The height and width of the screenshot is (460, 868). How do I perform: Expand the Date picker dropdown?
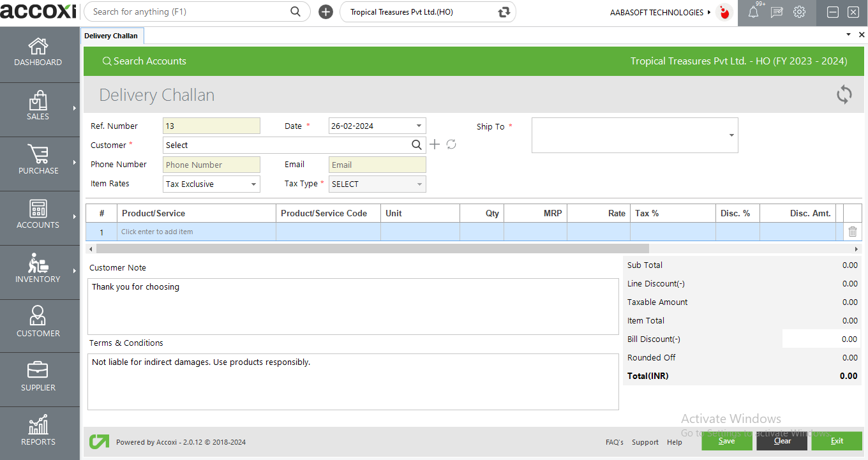click(419, 126)
